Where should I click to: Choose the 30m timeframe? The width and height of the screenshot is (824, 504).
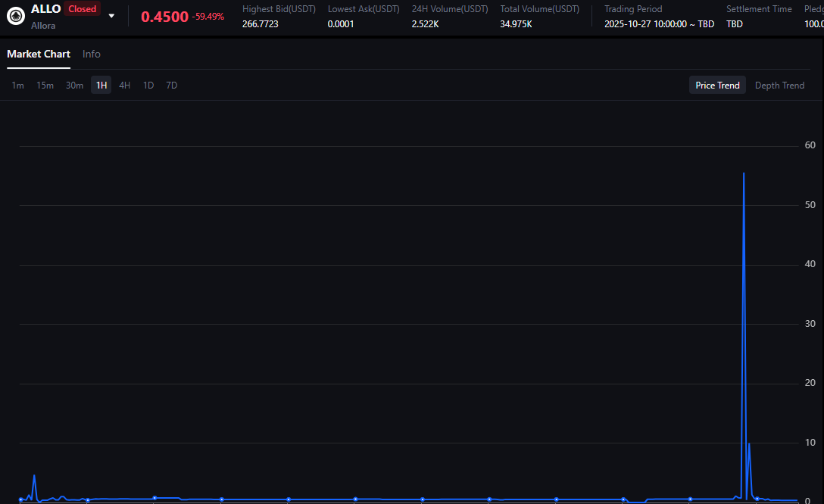coord(74,86)
